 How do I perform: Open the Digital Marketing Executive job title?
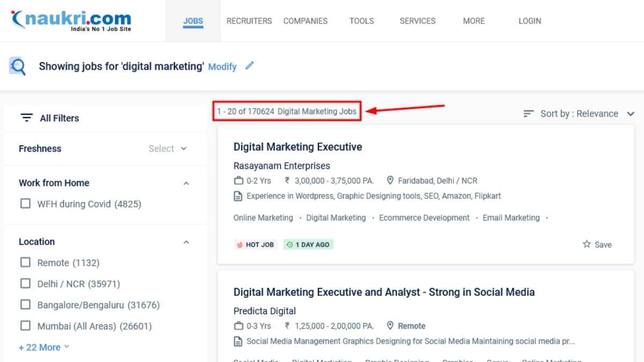(x=298, y=147)
